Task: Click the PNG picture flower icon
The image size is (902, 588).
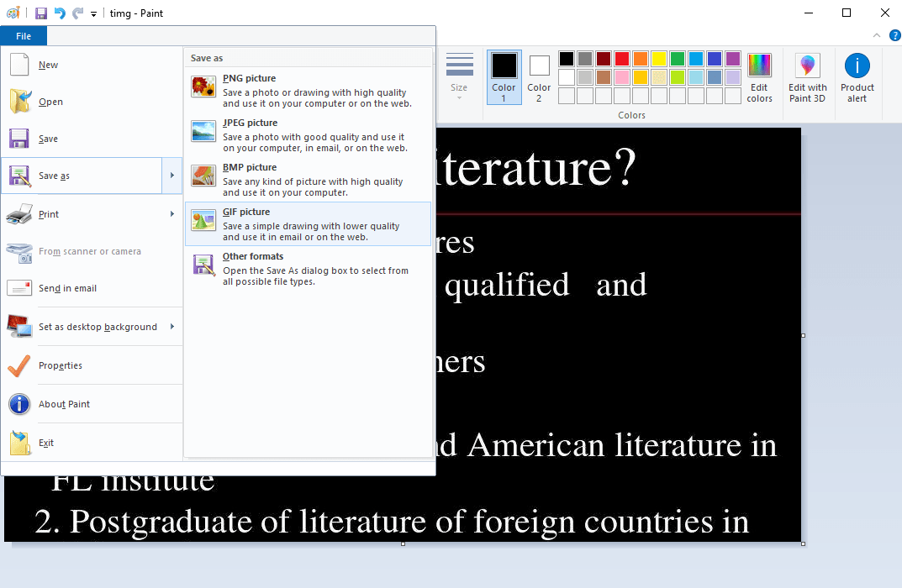Action: [203, 87]
